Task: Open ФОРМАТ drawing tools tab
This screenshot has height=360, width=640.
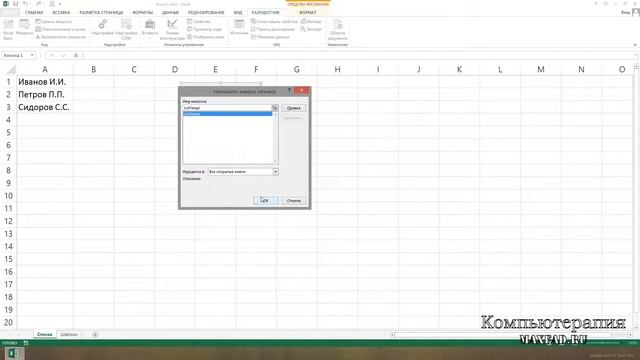Action: [308, 13]
